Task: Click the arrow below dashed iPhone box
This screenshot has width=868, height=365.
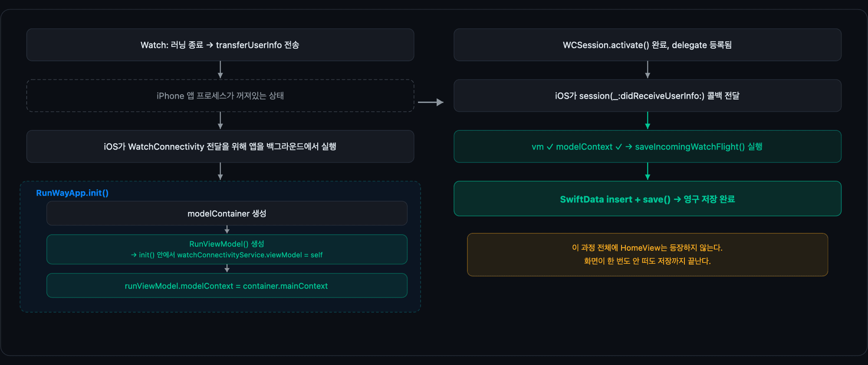Action: coord(220,120)
